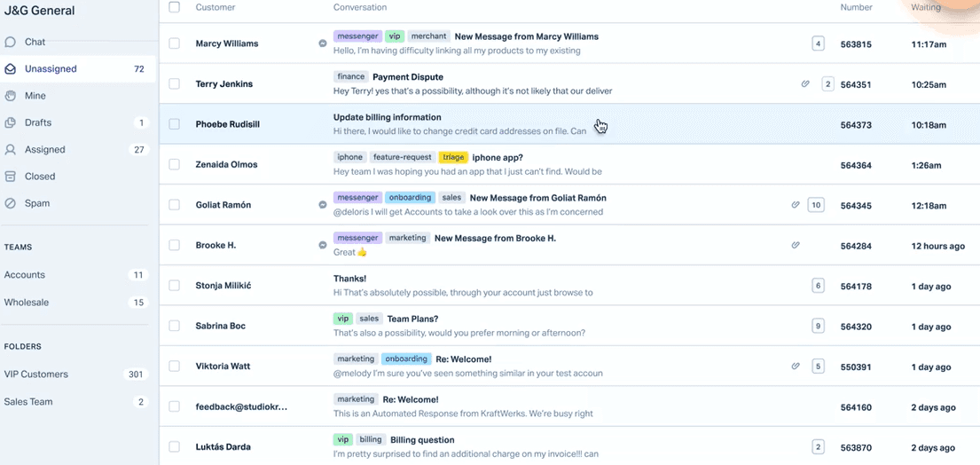Check the feedback@studiokr conversation checkbox
980x465 pixels.
pyautogui.click(x=175, y=406)
